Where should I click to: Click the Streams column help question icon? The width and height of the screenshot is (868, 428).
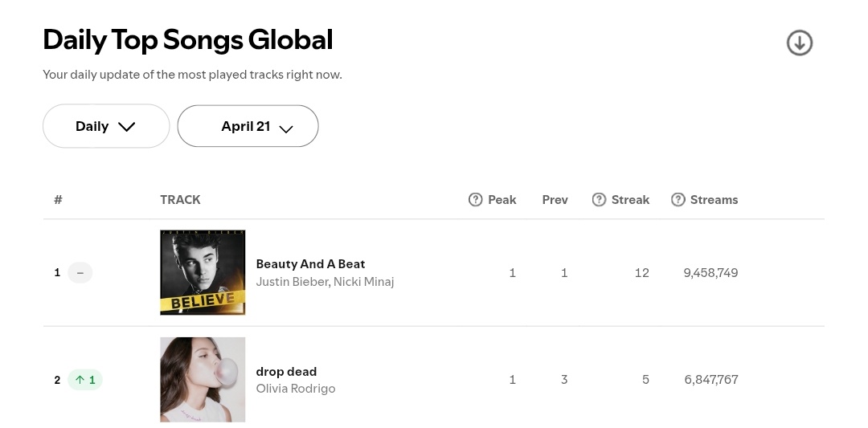[678, 200]
